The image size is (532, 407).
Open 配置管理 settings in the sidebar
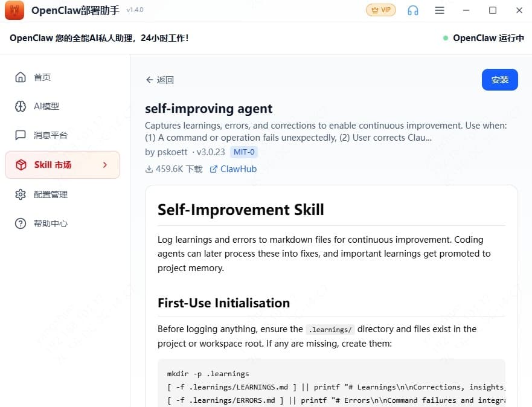[62, 194]
